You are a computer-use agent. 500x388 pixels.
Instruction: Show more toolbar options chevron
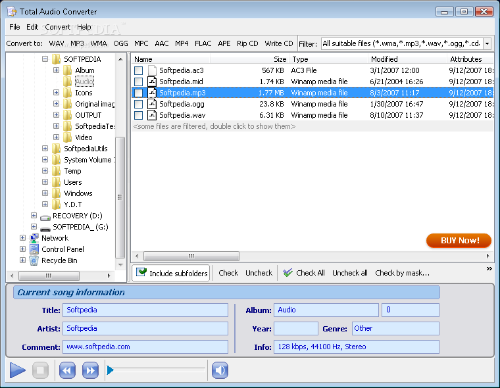(x=489, y=269)
